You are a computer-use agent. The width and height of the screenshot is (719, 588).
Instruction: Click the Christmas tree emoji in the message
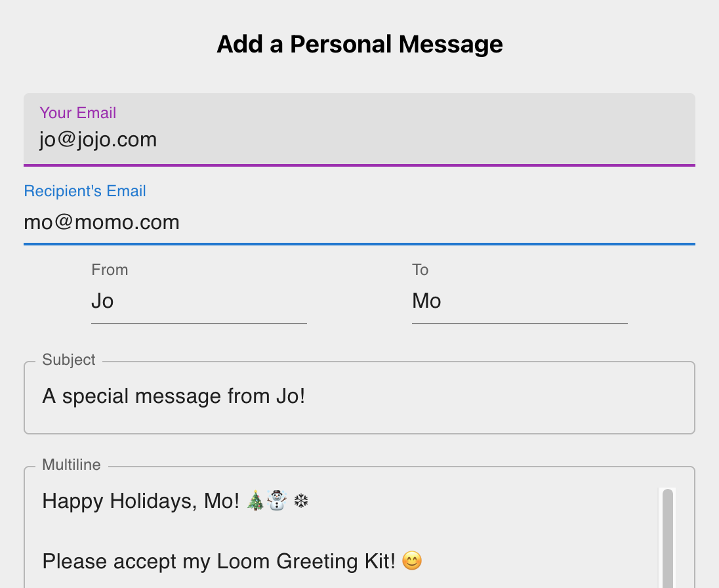(256, 501)
